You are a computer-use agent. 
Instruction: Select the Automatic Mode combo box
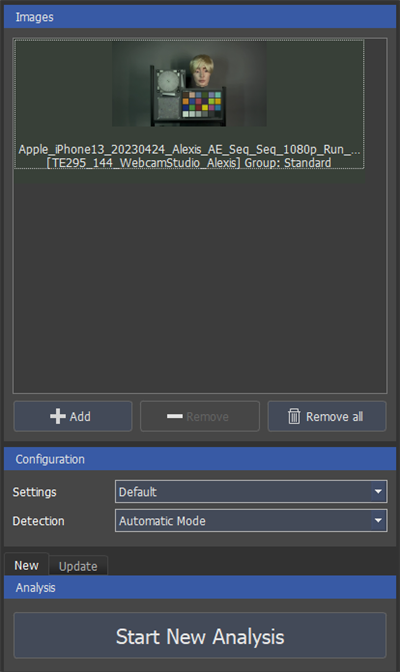click(x=251, y=521)
